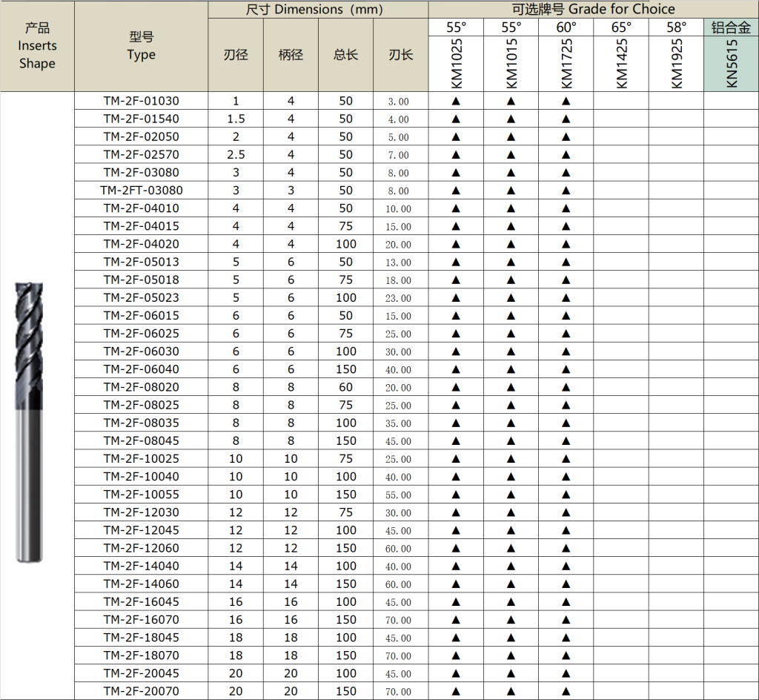
Task: Click the 刃长 column header
Action: coord(401,55)
